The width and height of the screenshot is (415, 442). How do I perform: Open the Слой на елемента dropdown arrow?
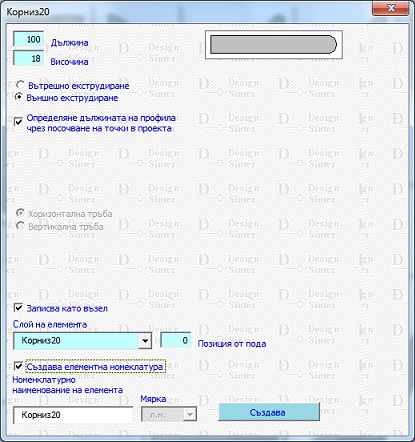click(x=145, y=341)
